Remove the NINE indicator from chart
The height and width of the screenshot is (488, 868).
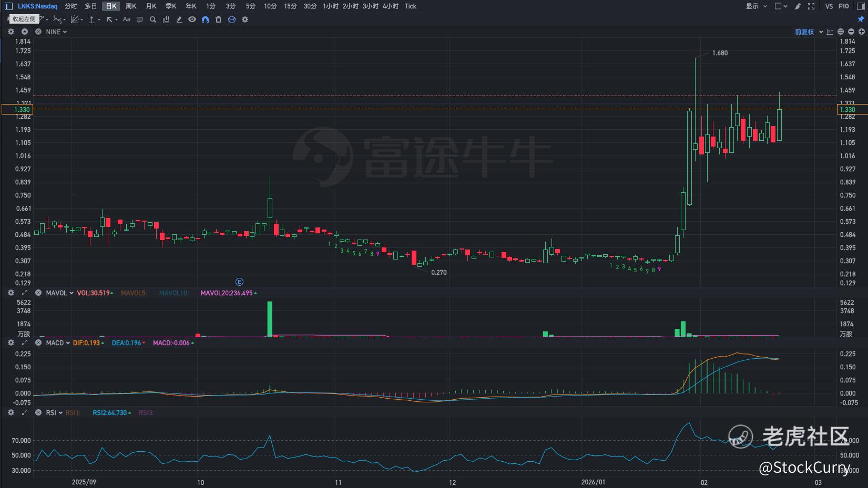pos(38,32)
